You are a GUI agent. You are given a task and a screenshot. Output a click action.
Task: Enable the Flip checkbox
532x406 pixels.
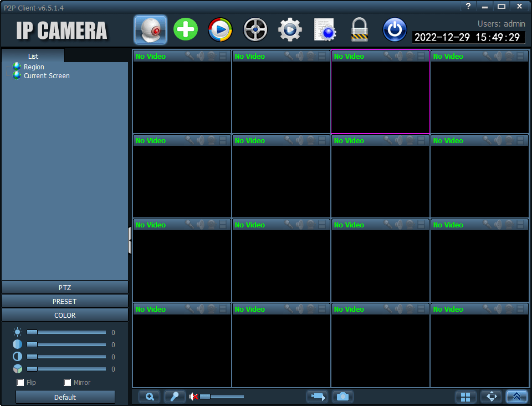point(21,383)
